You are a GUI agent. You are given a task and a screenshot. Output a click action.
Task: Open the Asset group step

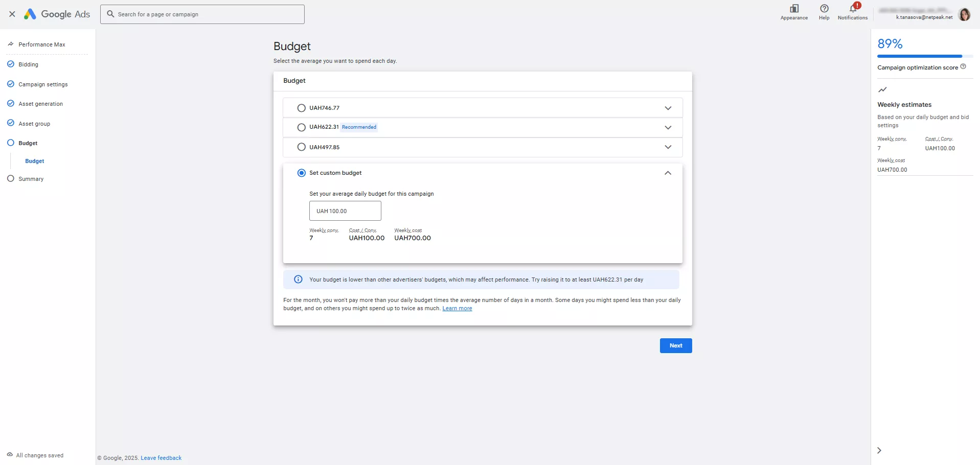pos(34,124)
